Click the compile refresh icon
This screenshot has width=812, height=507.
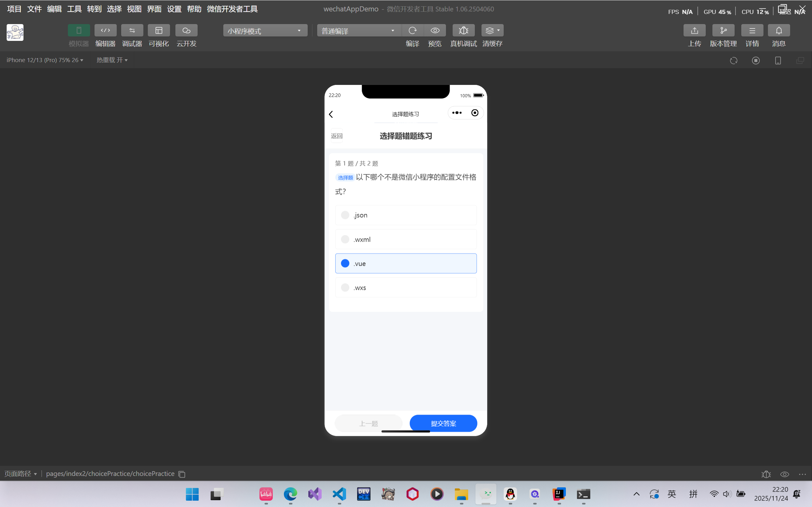pyautogui.click(x=412, y=30)
